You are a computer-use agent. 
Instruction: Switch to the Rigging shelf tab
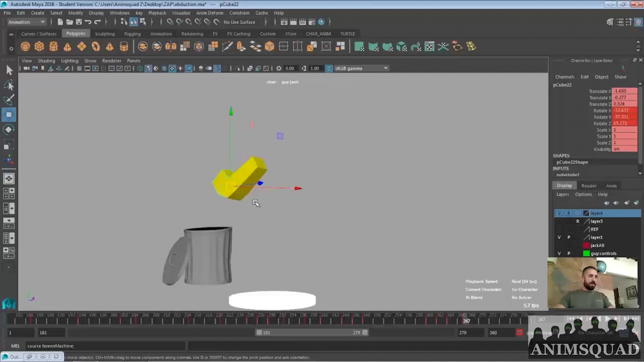click(132, 34)
